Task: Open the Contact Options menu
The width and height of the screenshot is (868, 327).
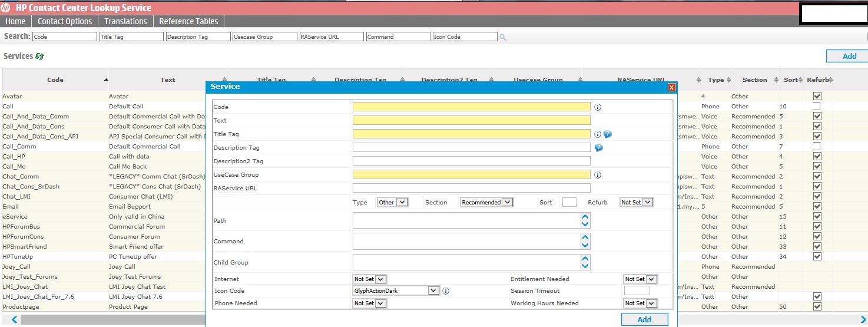Action: 65,21
